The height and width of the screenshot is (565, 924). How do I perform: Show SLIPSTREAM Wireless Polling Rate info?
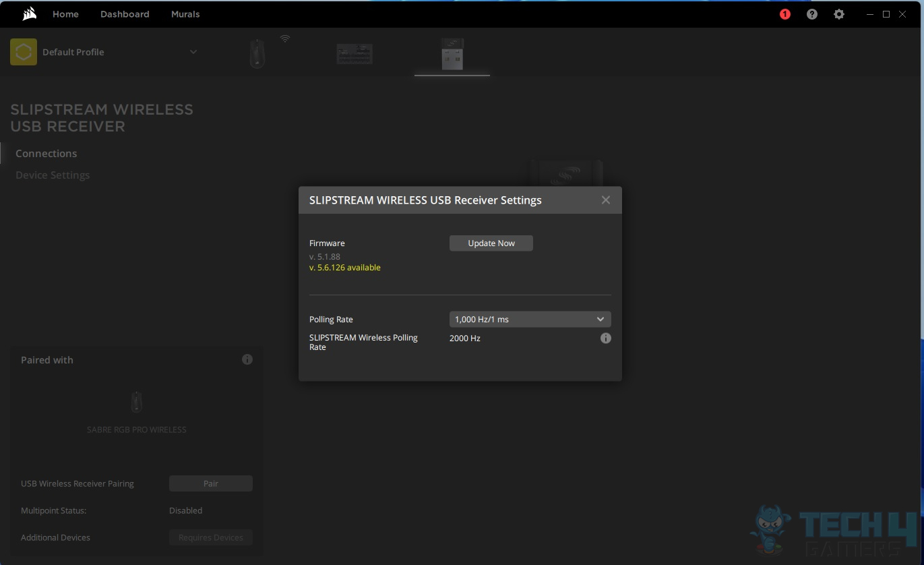click(x=606, y=338)
